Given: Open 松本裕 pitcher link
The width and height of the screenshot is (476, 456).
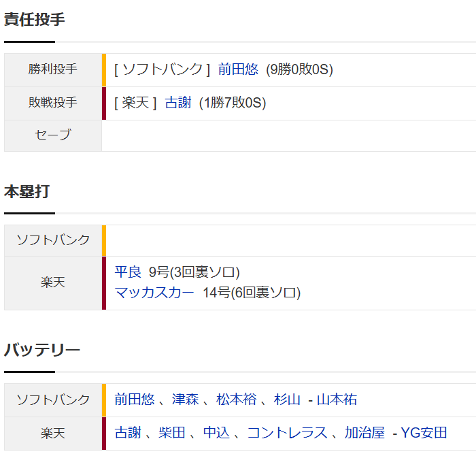Looking at the screenshot, I should tap(237, 400).
